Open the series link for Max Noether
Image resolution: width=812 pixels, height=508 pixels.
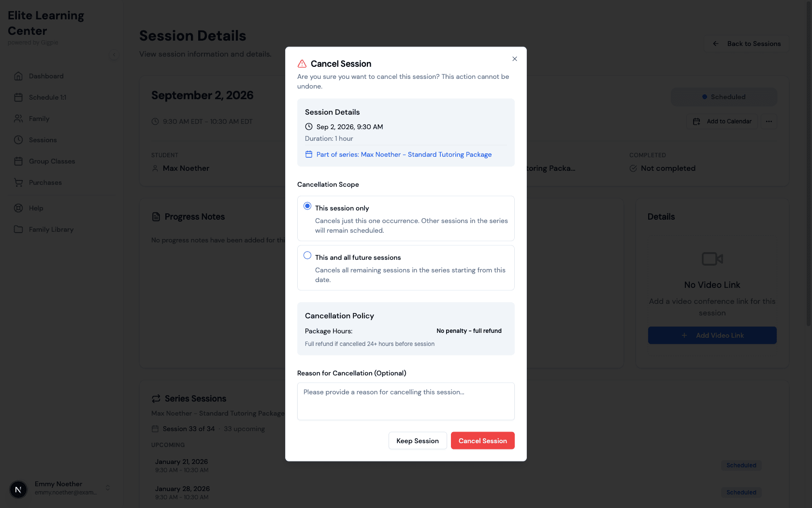click(404, 154)
